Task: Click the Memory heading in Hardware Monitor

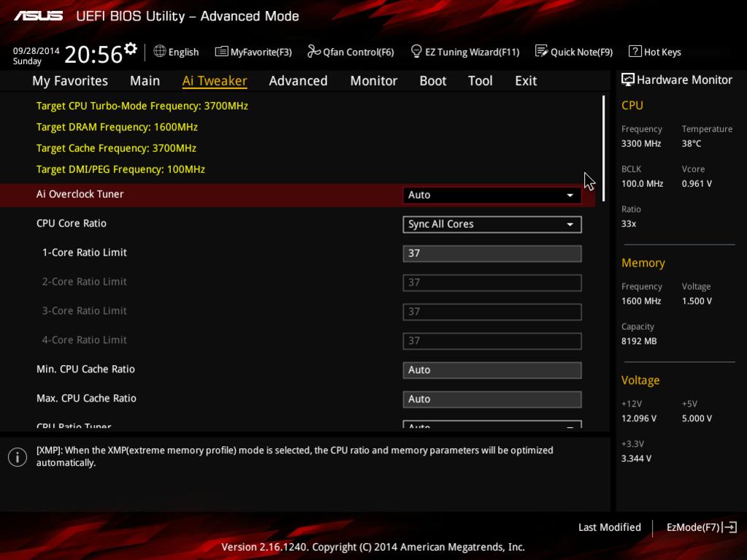Action: click(x=643, y=263)
